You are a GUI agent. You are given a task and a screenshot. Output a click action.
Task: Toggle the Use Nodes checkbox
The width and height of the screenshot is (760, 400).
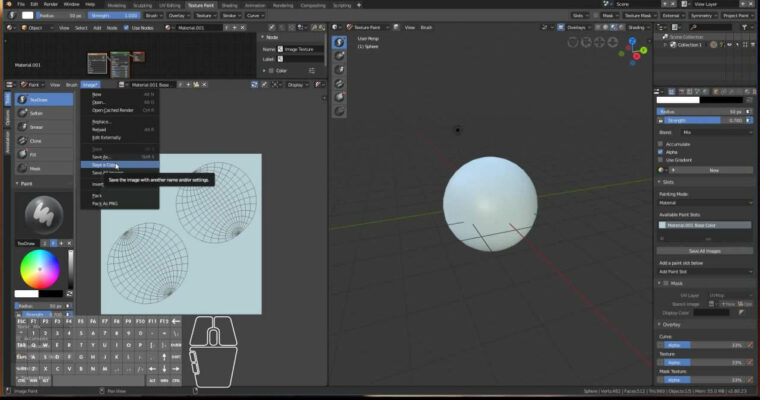coord(127,28)
